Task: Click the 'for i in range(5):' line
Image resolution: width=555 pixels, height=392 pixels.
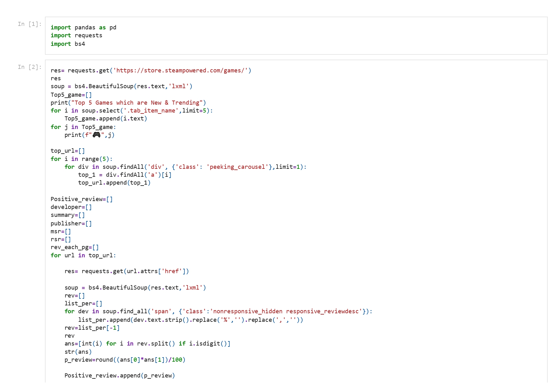Action: [x=82, y=159]
